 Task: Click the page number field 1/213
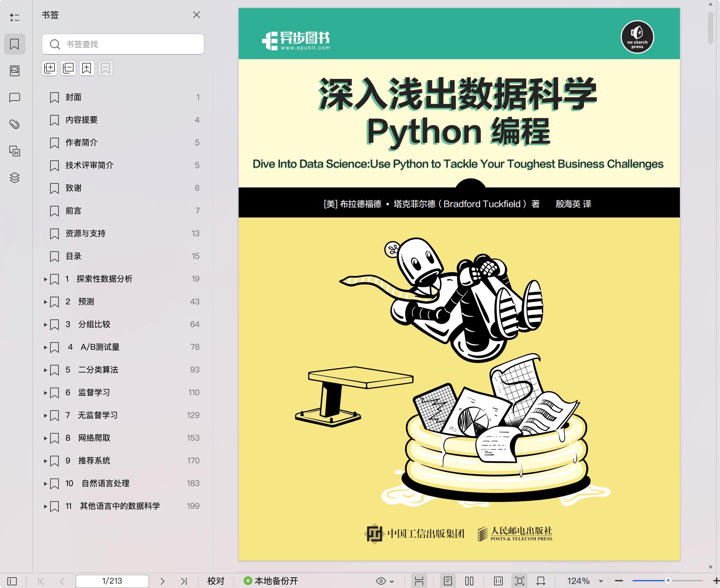[x=112, y=581]
